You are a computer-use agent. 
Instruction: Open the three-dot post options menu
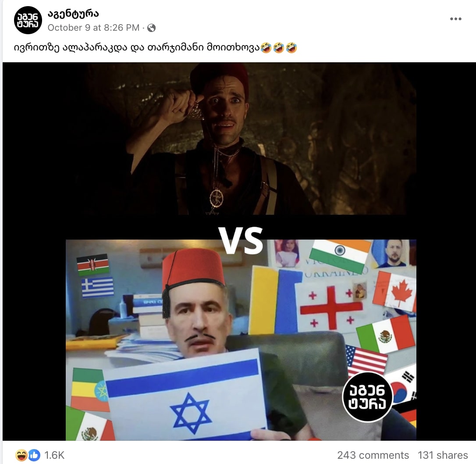456,19
